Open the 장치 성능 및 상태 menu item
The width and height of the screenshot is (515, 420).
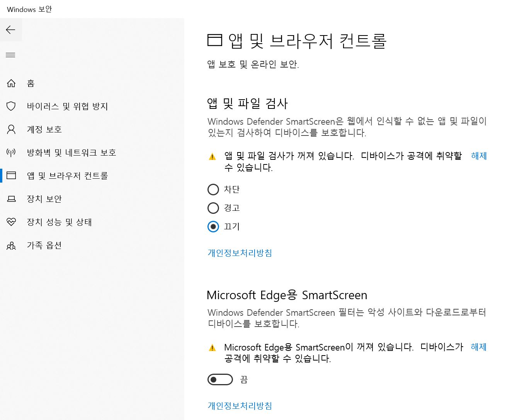pos(59,222)
